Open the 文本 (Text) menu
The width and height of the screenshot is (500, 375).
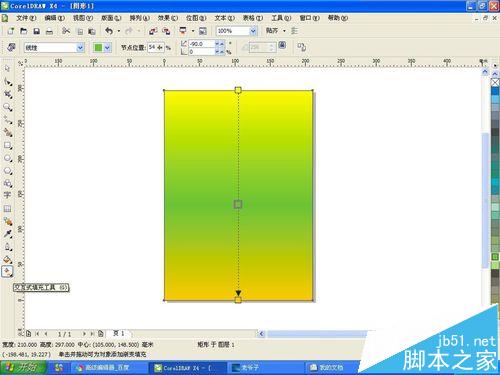tap(224, 18)
